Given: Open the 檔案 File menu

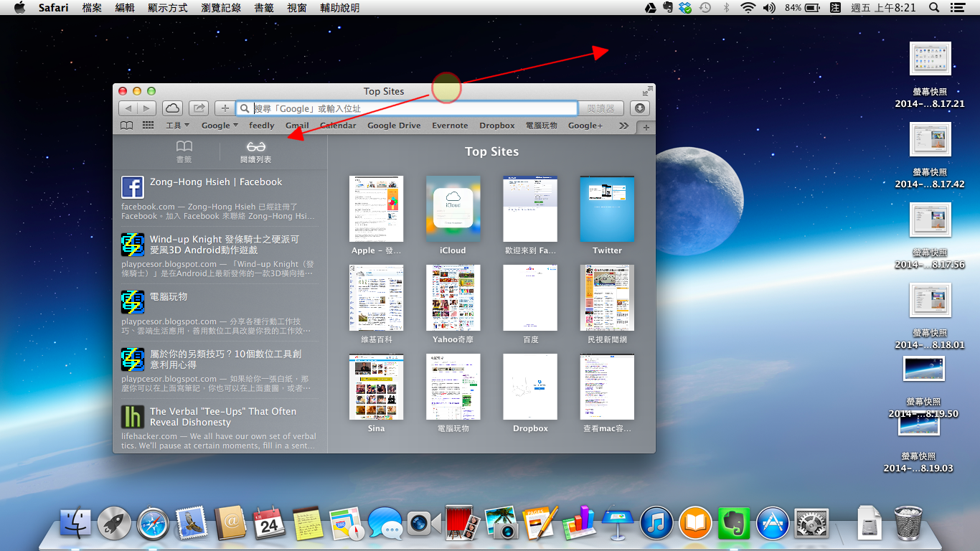Looking at the screenshot, I should click(x=92, y=8).
